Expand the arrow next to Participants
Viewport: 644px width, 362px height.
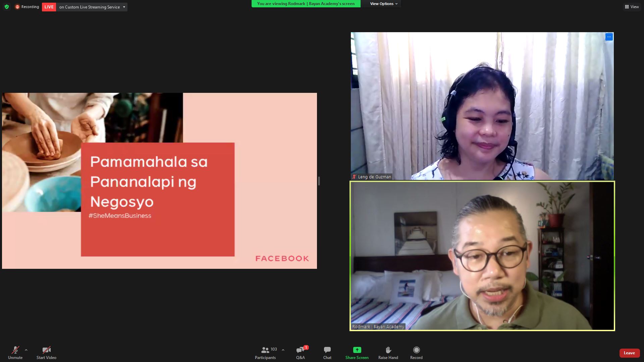tap(283, 350)
